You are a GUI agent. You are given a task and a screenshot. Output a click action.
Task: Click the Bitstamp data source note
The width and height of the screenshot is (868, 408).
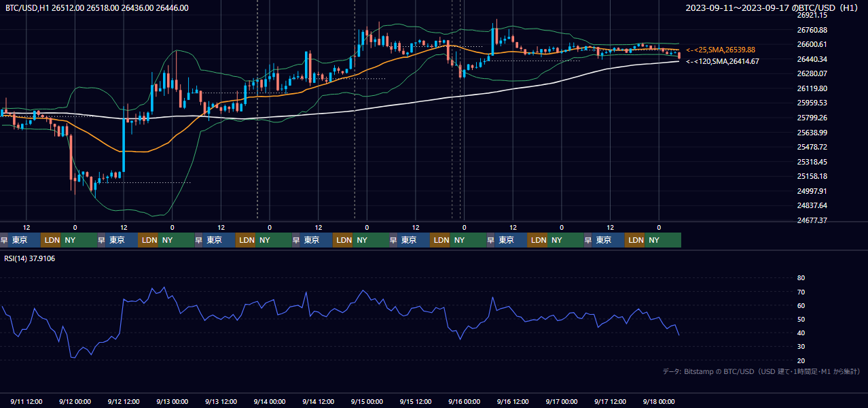coord(761,371)
